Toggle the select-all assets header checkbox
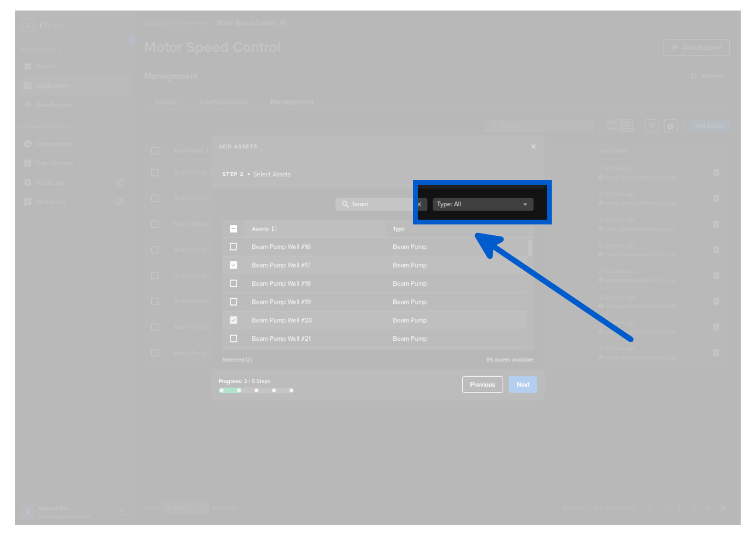The width and height of the screenshot is (756, 536). coord(233,229)
